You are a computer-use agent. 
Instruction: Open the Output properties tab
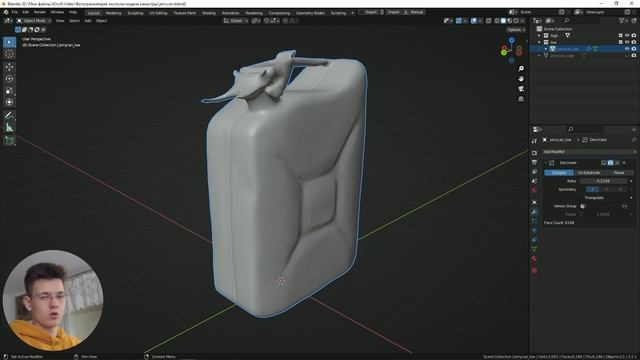coord(534,162)
